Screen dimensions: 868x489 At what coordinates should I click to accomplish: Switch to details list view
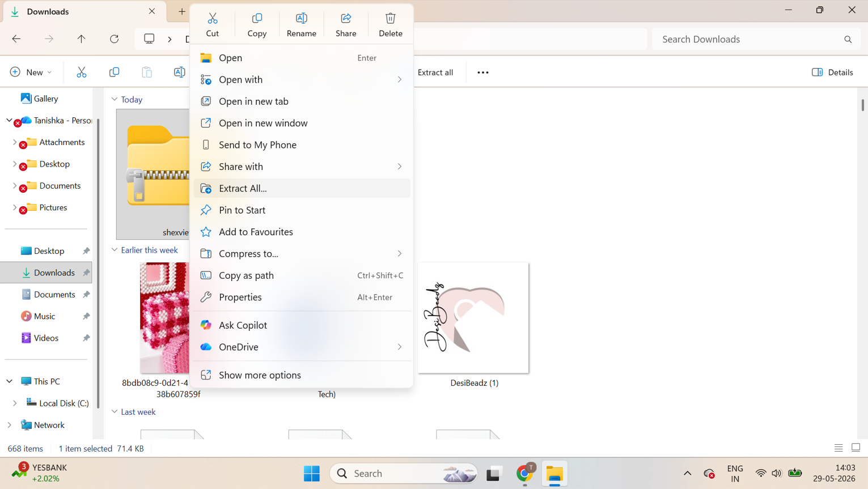pos(839,448)
